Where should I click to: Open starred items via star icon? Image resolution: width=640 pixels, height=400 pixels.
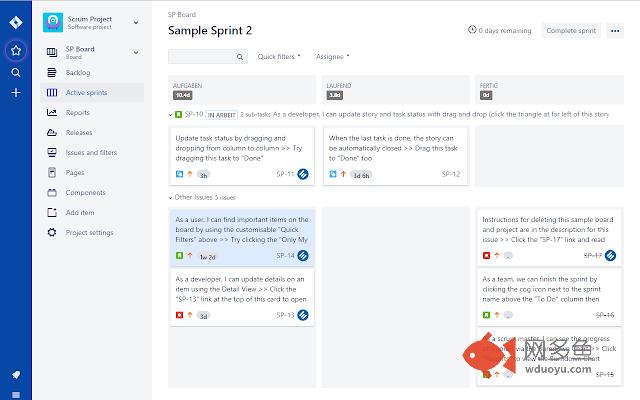point(15,50)
